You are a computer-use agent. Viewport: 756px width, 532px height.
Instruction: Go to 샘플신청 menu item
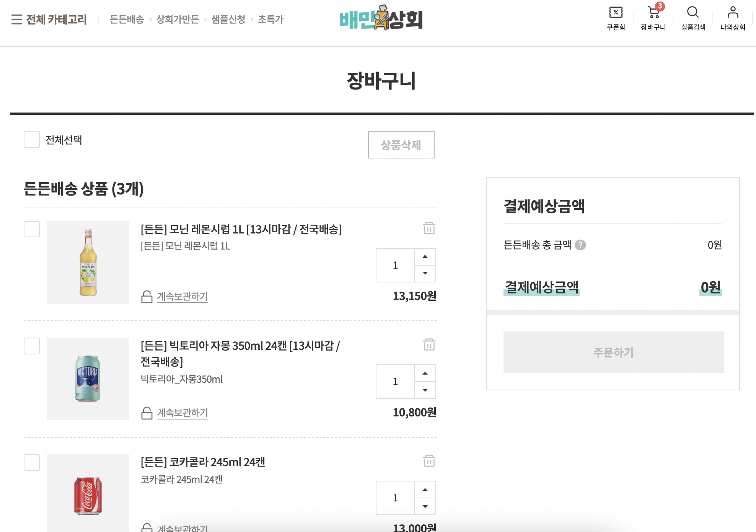tap(228, 19)
